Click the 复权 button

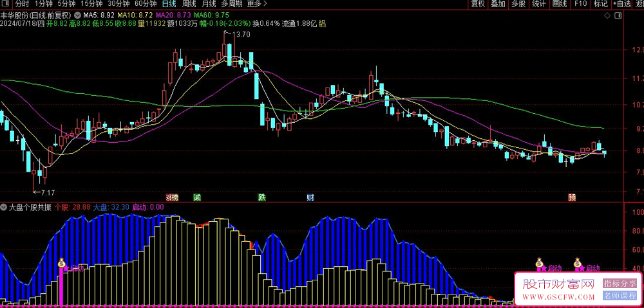pos(478,4)
